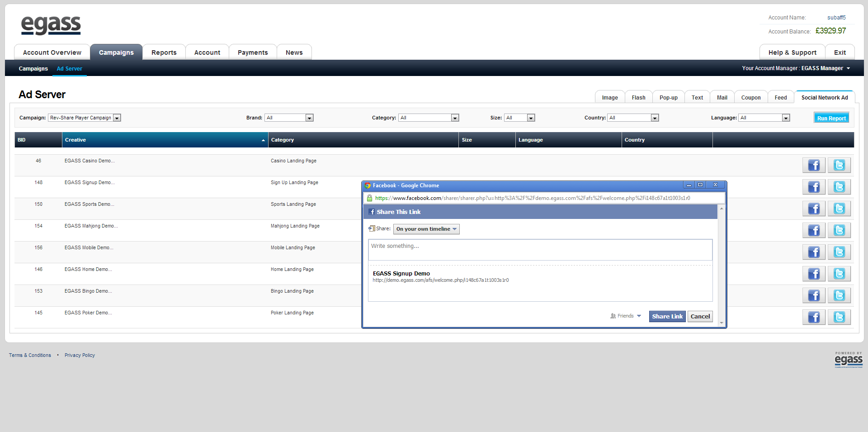
Task: Switch to the Mail ad type tab
Action: click(x=722, y=97)
